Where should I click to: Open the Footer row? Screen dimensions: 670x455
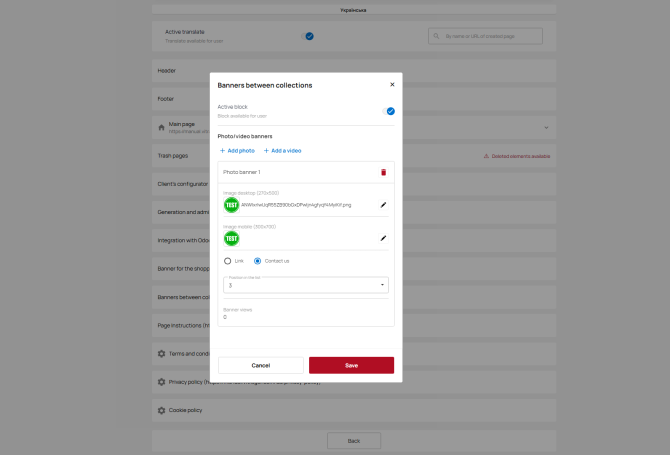(x=354, y=99)
